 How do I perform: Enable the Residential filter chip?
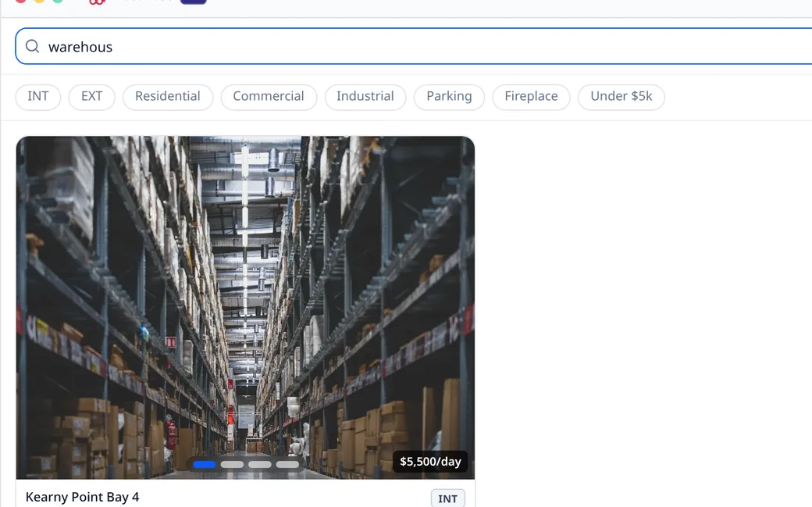point(168,97)
